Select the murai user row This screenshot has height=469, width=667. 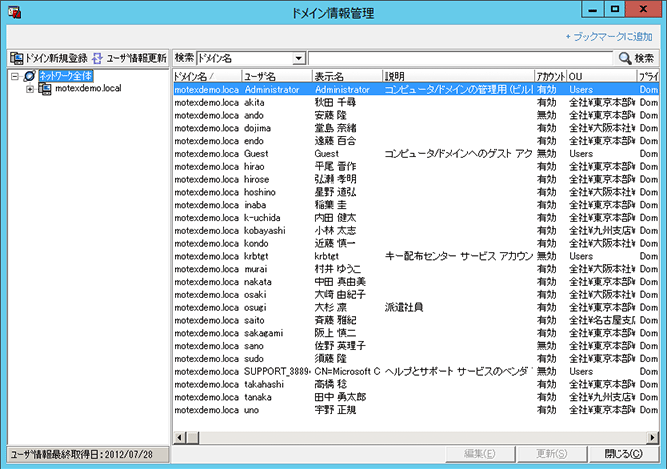point(416,269)
